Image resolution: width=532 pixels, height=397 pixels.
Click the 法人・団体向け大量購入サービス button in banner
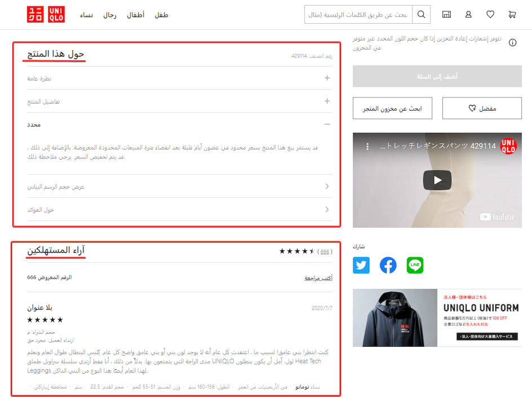coord(487,336)
